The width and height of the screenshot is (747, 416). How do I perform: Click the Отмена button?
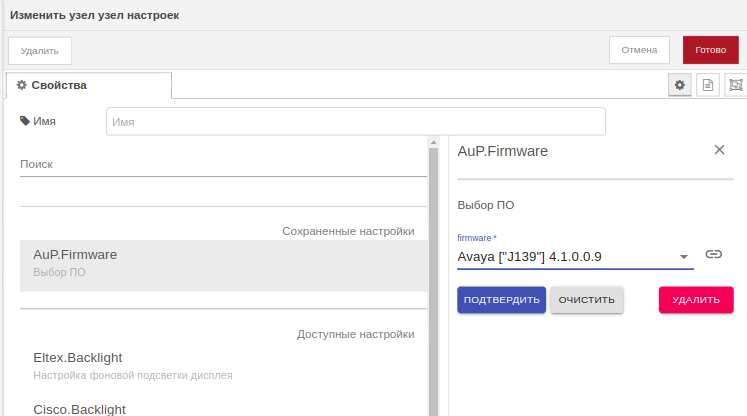click(x=639, y=50)
